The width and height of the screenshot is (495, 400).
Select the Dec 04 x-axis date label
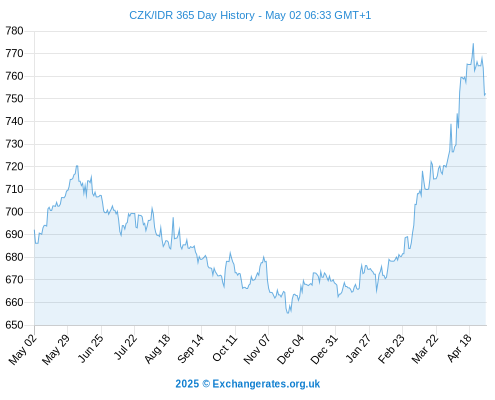tap(290, 349)
